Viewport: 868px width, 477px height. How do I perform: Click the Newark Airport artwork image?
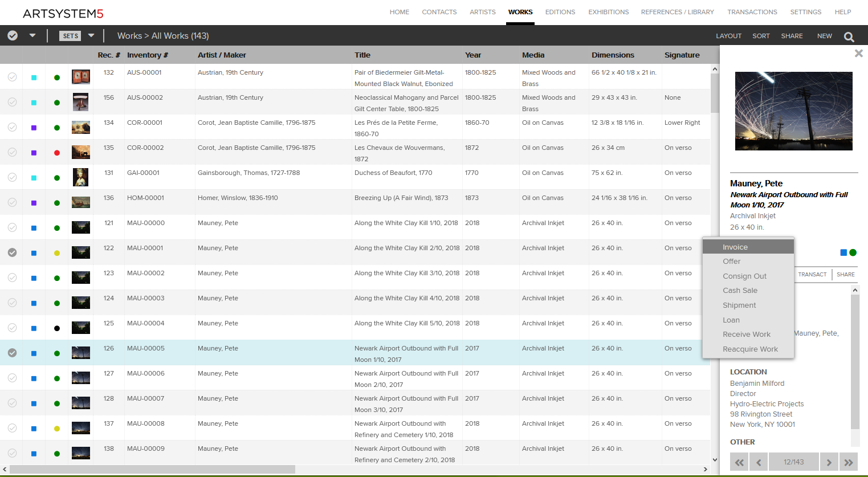click(x=794, y=111)
